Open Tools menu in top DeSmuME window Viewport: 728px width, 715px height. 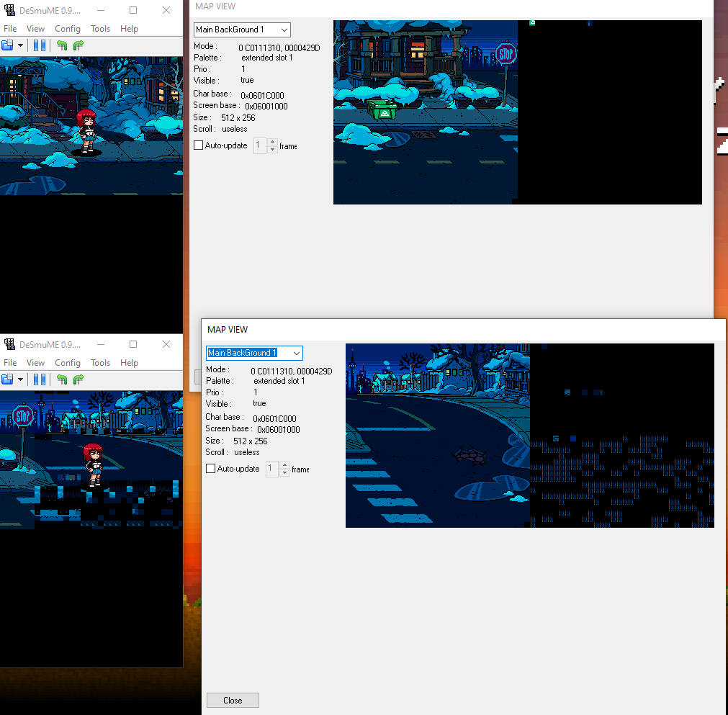(x=100, y=29)
